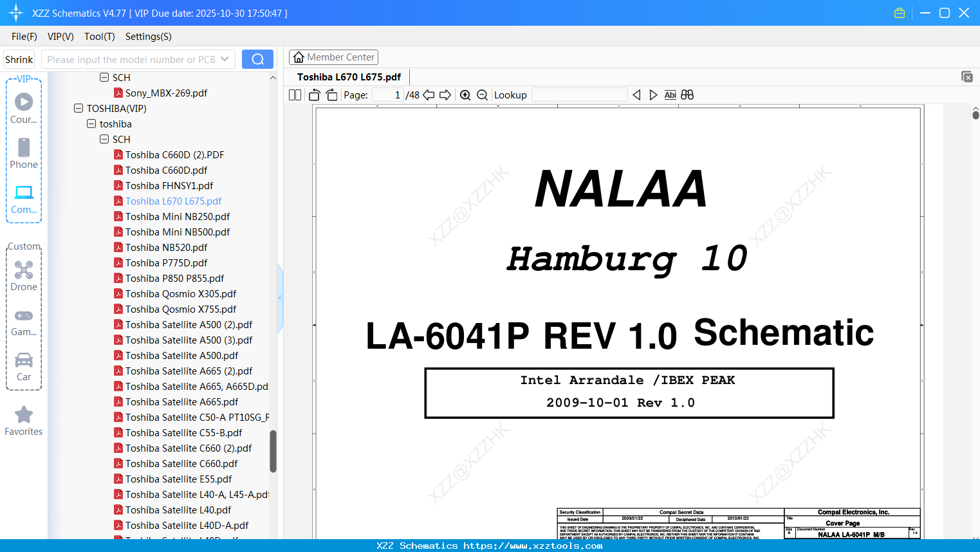The width and height of the screenshot is (980, 552).
Task: Open Toshiba P775D.pdf
Action: coord(166,263)
